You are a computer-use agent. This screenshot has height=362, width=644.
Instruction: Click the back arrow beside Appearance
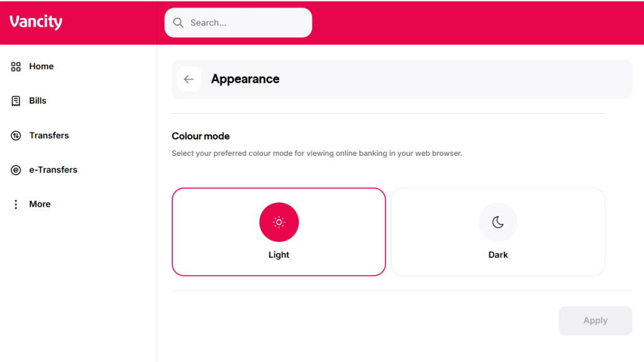point(189,79)
